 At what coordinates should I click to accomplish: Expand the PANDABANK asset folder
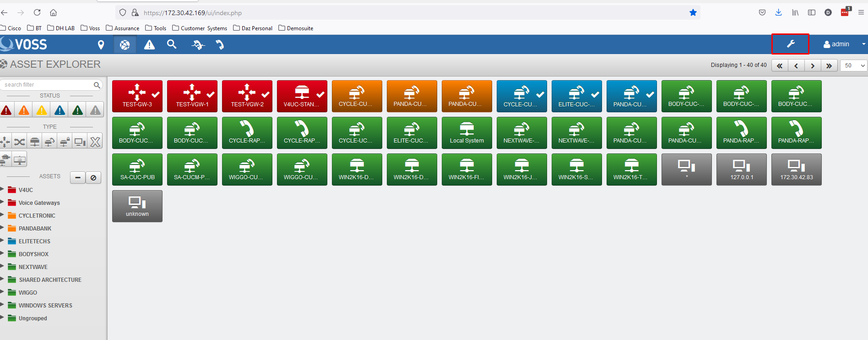coord(3,228)
